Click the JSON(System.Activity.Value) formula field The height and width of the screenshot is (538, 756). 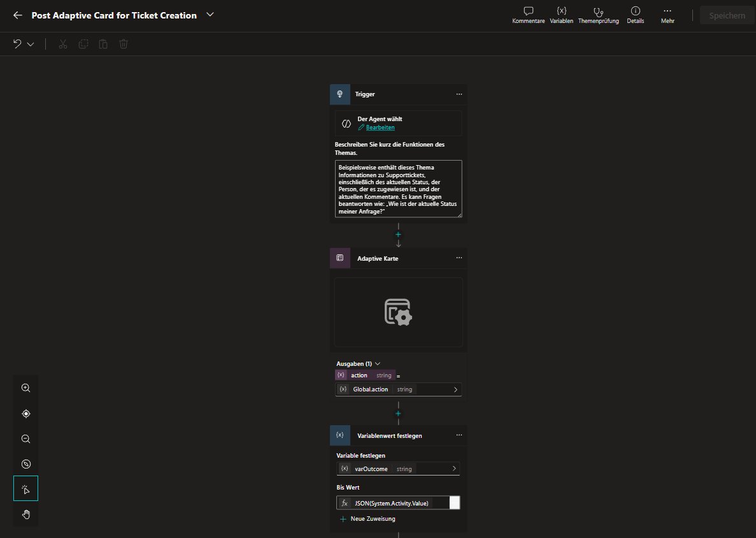pos(392,503)
